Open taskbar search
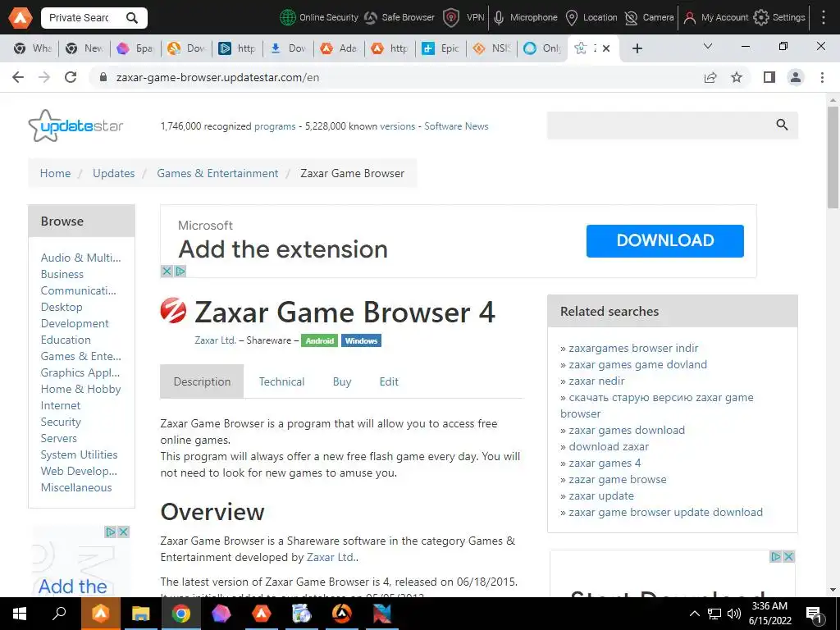This screenshot has height=630, width=840. (59, 614)
